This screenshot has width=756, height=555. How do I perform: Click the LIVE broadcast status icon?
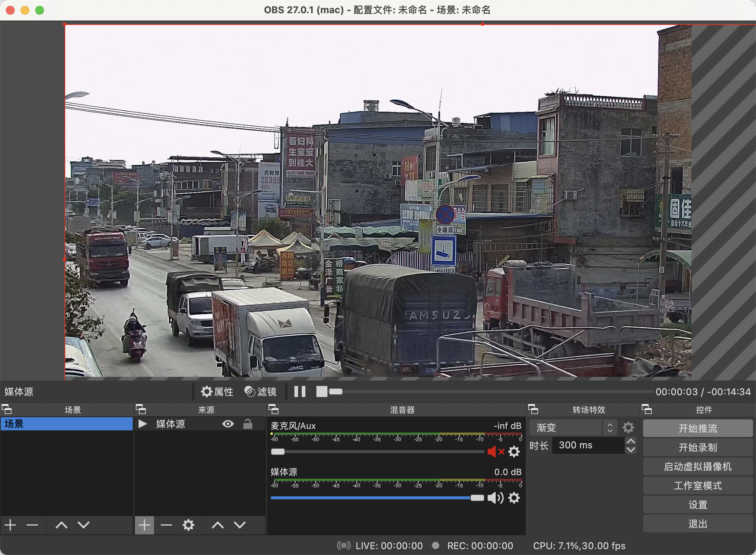coord(344,546)
